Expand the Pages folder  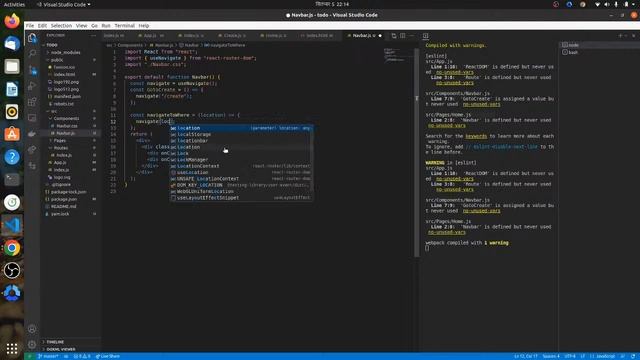[x=60, y=140]
